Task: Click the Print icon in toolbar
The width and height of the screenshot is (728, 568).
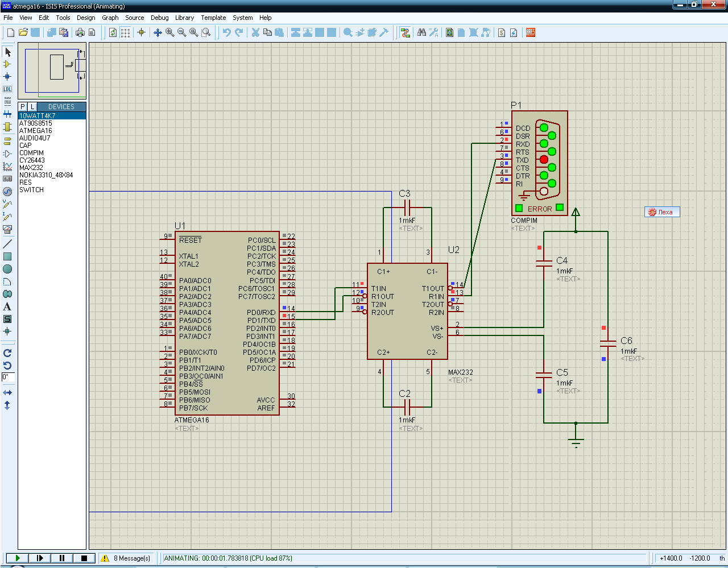Action: pyautogui.click(x=80, y=33)
